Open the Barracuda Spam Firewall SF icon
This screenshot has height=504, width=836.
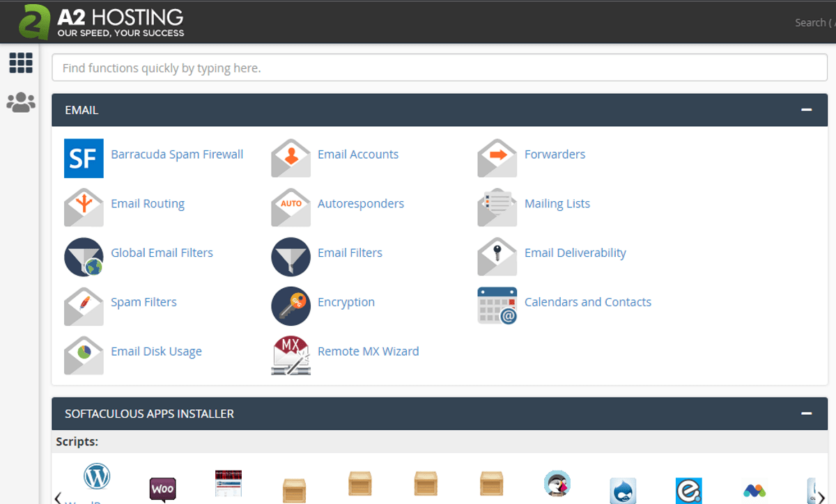click(84, 158)
